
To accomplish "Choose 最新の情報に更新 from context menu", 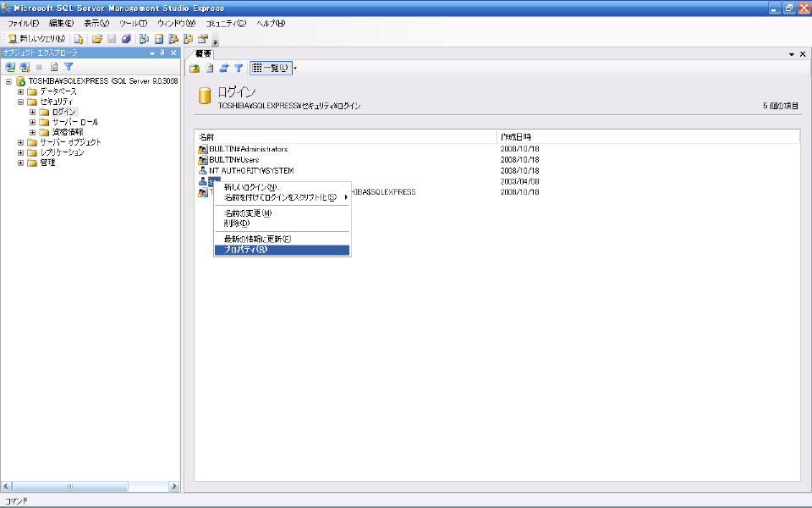I will tap(283, 239).
